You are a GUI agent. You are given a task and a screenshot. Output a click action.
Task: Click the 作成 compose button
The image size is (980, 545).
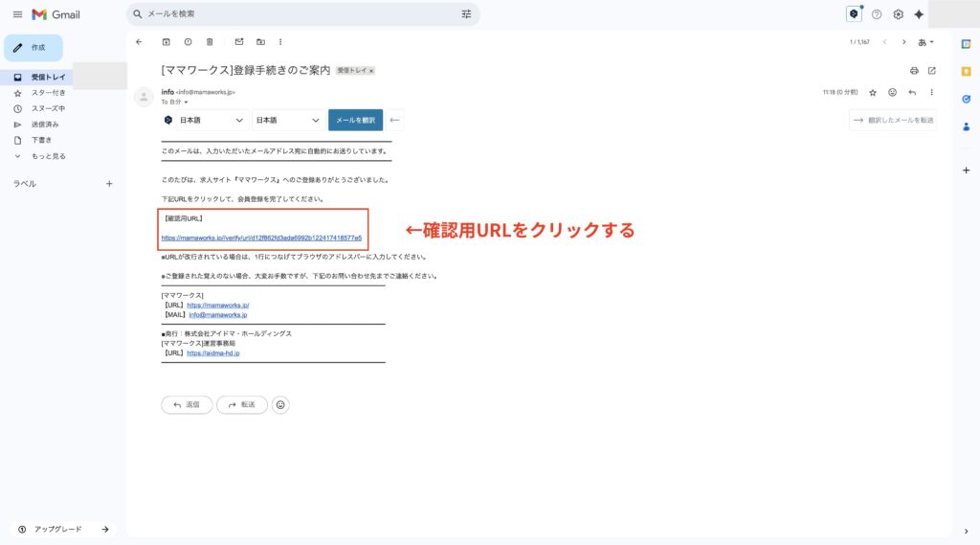[x=33, y=48]
